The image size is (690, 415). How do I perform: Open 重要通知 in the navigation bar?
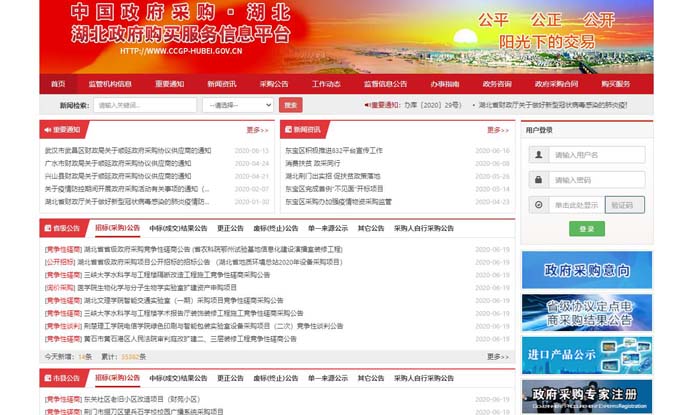(169, 84)
